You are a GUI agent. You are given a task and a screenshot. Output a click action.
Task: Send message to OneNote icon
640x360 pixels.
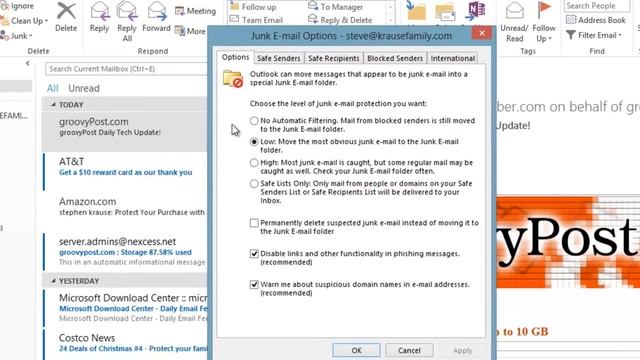point(475,11)
